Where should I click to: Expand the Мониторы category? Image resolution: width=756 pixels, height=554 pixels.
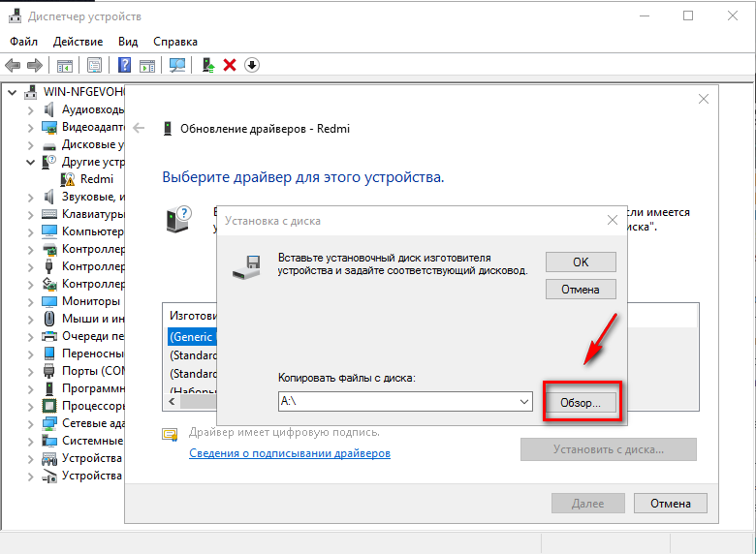click(29, 301)
